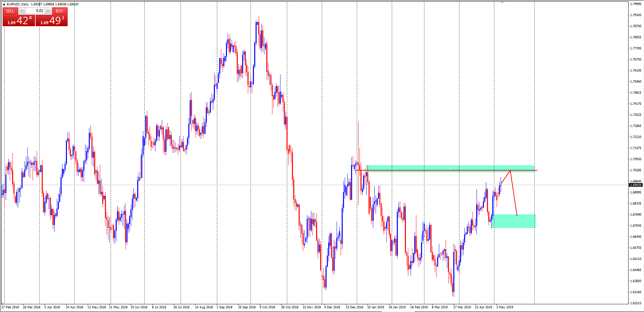644x312 pixels.
Task: Click the BUY button
Action: pos(60,11)
